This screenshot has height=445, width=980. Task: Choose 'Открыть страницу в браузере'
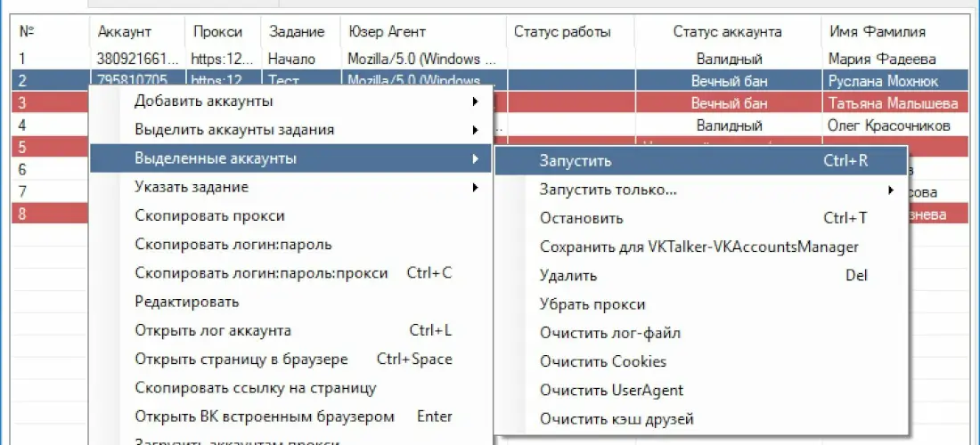(x=291, y=360)
